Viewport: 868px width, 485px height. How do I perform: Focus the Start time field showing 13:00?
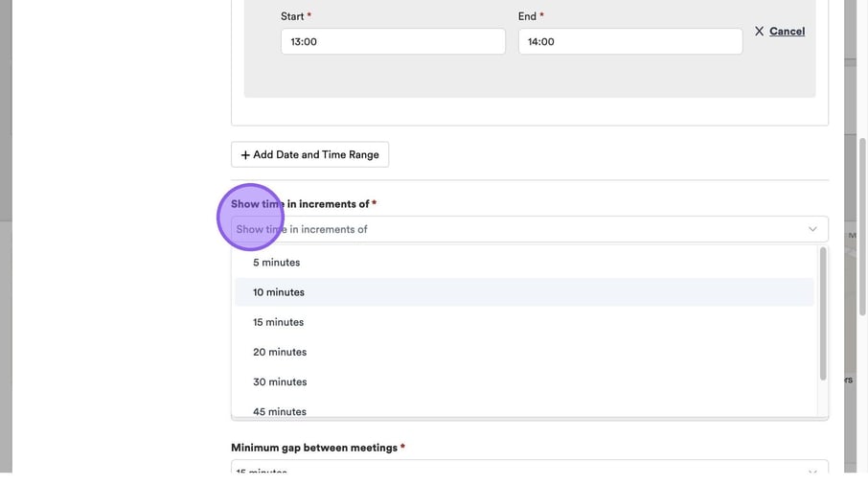[393, 42]
